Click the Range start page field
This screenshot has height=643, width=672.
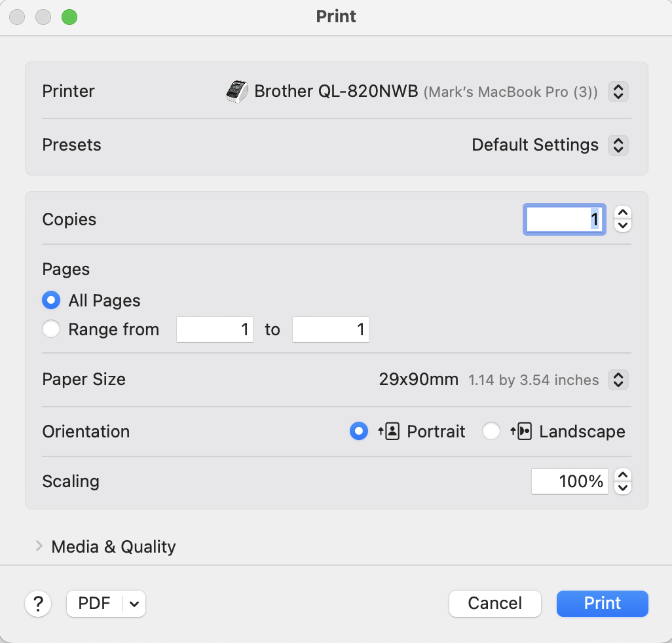pos(215,329)
